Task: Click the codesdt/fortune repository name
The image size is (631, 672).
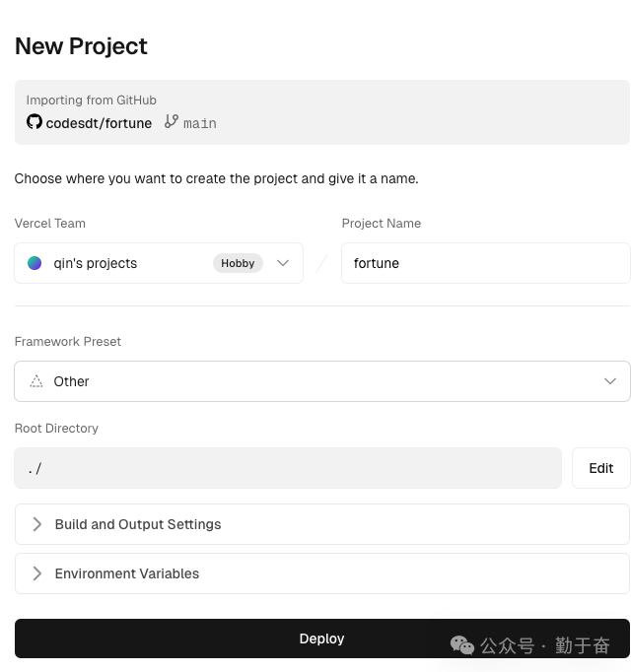Action: pyautogui.click(x=99, y=123)
